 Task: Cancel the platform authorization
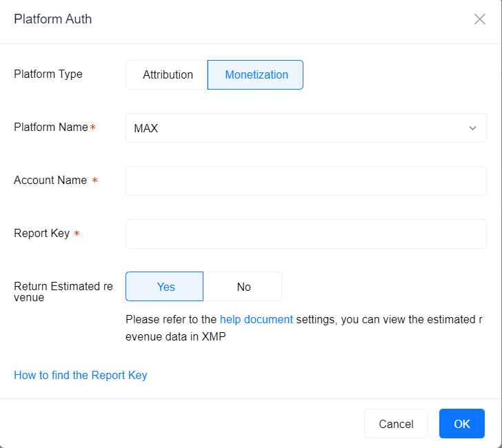396,424
